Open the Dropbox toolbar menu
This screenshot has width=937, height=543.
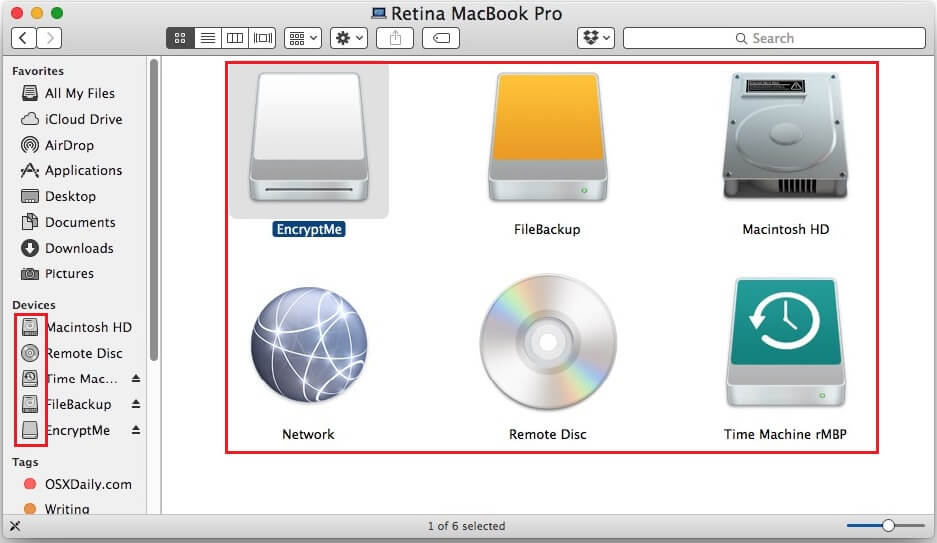pyautogui.click(x=596, y=38)
